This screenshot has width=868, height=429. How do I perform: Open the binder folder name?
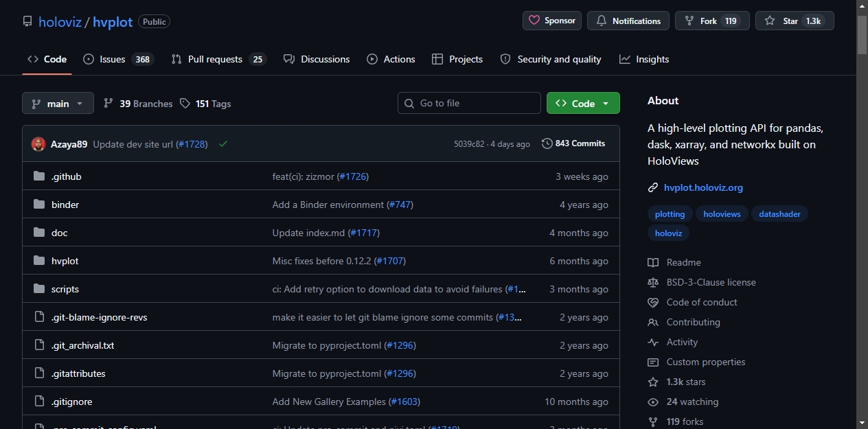(65, 205)
